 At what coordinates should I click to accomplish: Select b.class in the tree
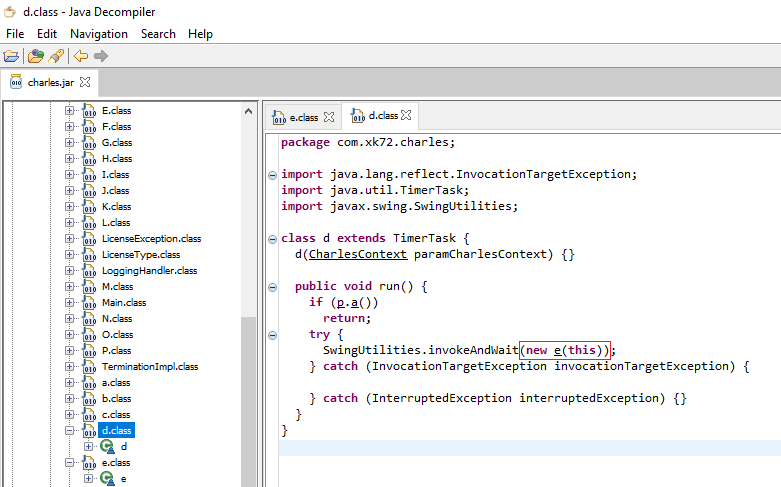click(117, 399)
